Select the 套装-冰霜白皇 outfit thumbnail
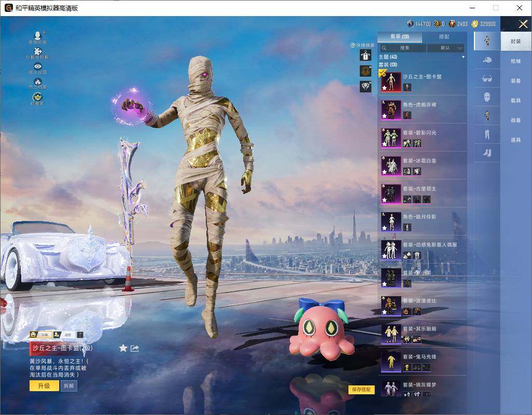Image resolution: width=532 pixels, height=415 pixels. pyautogui.click(x=391, y=166)
